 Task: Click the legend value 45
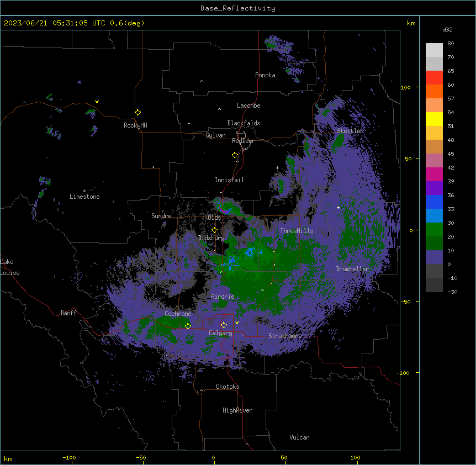click(451, 154)
